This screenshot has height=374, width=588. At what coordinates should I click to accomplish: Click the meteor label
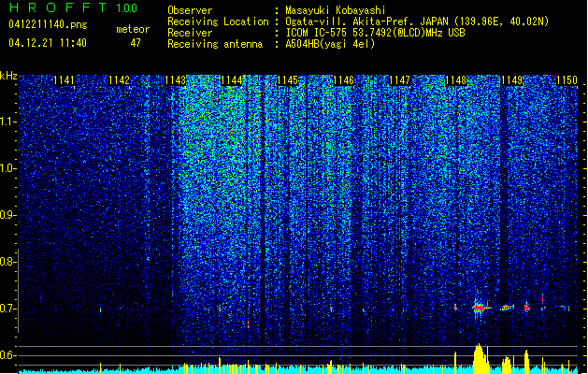pos(133,29)
